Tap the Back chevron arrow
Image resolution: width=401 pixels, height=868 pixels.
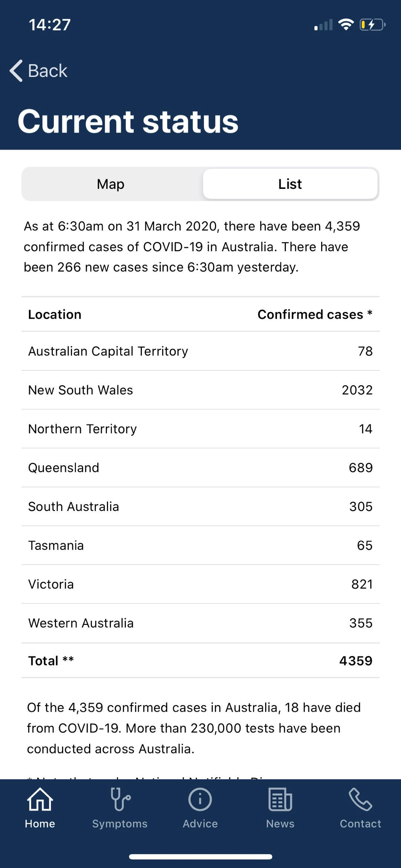tap(16, 71)
